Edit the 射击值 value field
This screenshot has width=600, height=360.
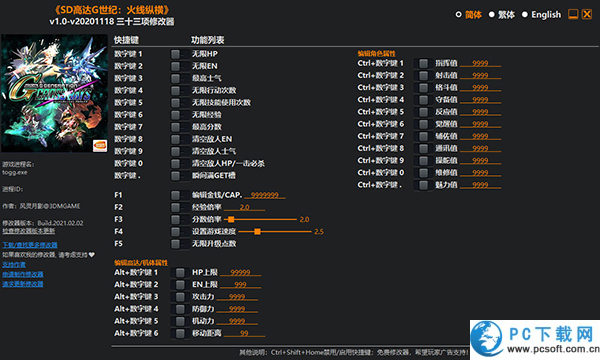coord(480,75)
